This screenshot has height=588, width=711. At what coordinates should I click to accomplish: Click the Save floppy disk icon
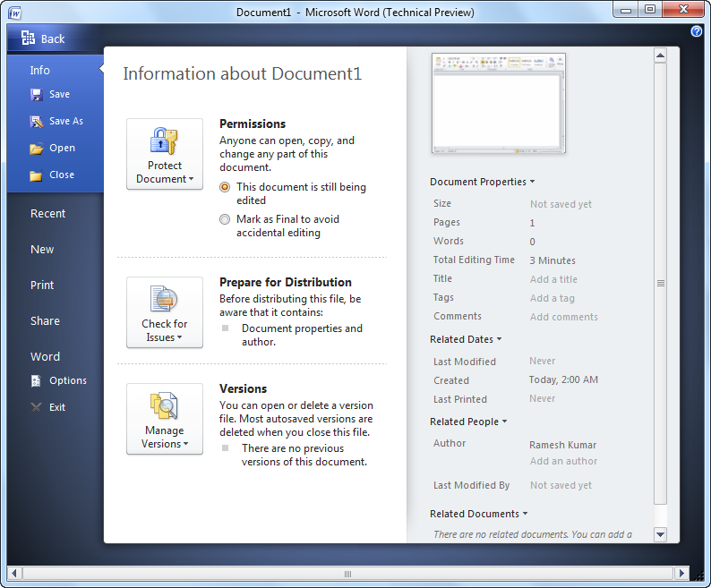tap(37, 94)
